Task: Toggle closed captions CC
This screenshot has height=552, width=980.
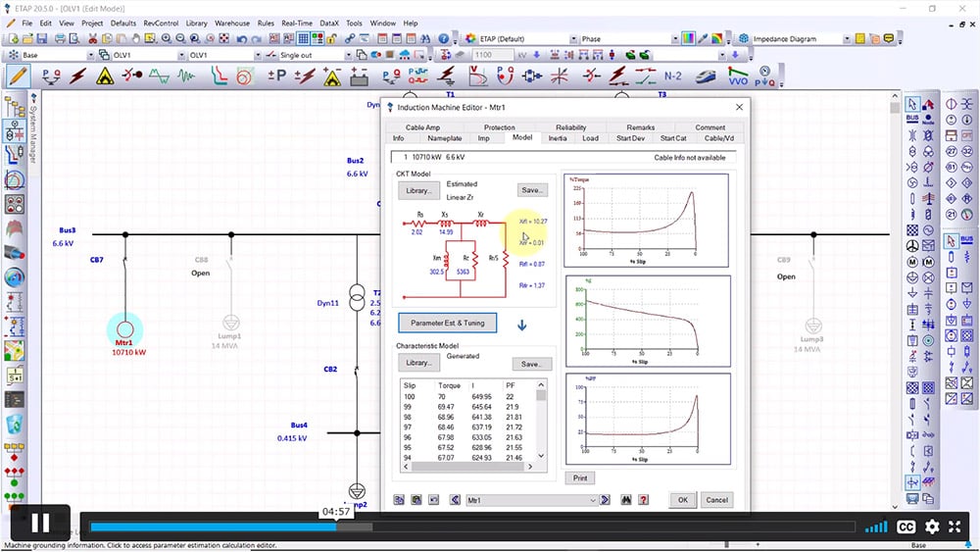Action: tap(906, 527)
